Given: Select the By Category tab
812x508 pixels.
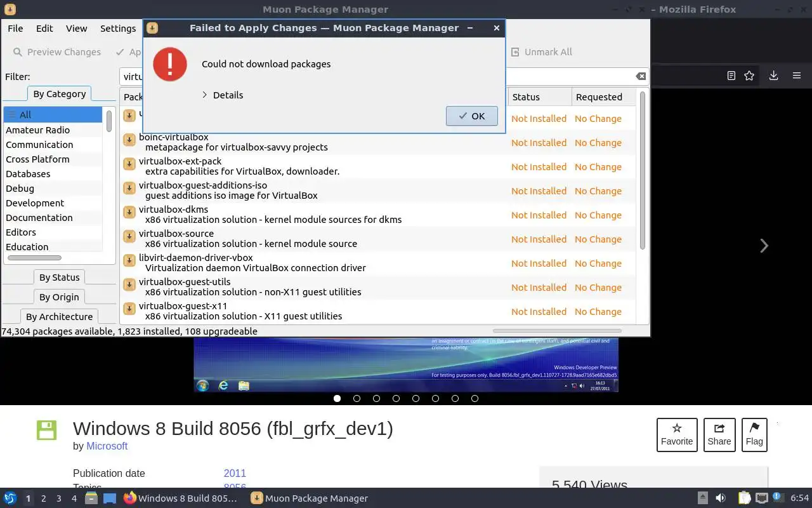Looking at the screenshot, I should (59, 94).
